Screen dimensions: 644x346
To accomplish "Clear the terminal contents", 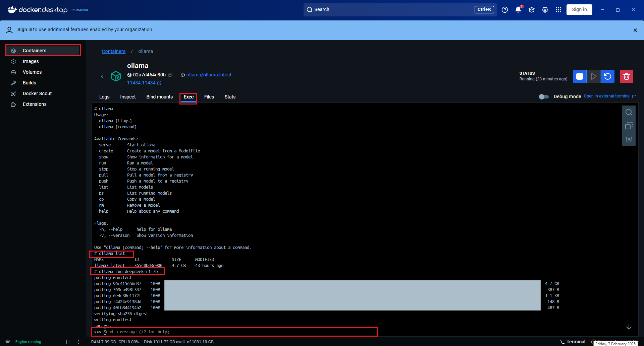I will tap(629, 139).
